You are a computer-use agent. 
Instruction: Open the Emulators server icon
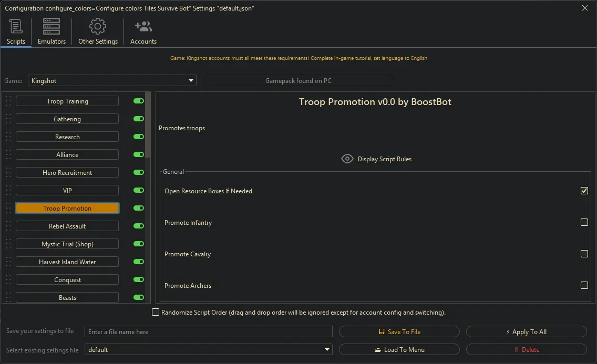52,27
